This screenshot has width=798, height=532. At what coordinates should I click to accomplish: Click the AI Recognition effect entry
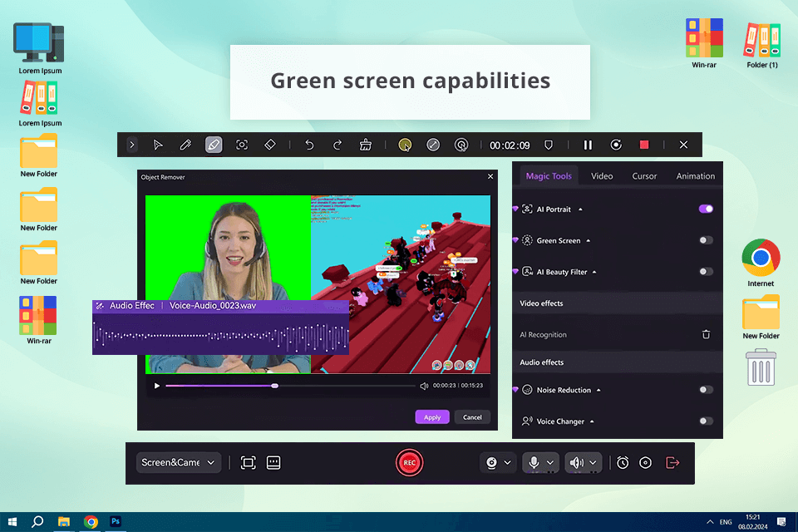tap(618, 334)
